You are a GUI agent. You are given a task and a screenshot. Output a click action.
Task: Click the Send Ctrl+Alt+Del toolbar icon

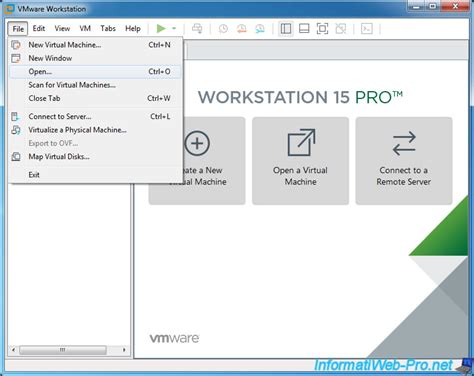point(197,29)
